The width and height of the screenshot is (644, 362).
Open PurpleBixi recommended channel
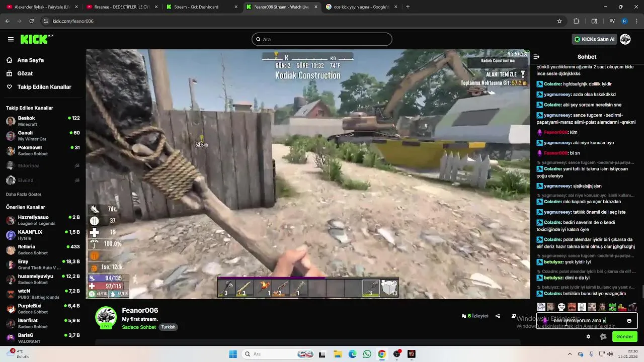tap(43, 309)
